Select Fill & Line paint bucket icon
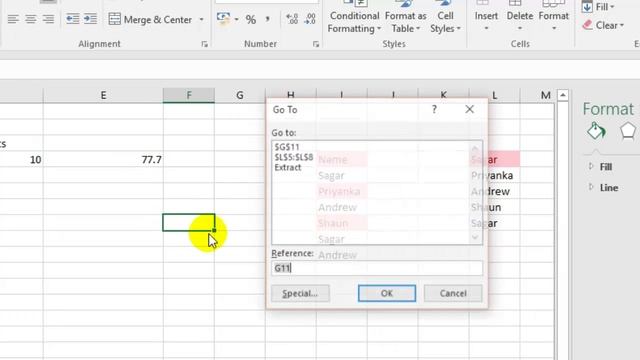The height and width of the screenshot is (360, 640). pyautogui.click(x=596, y=131)
